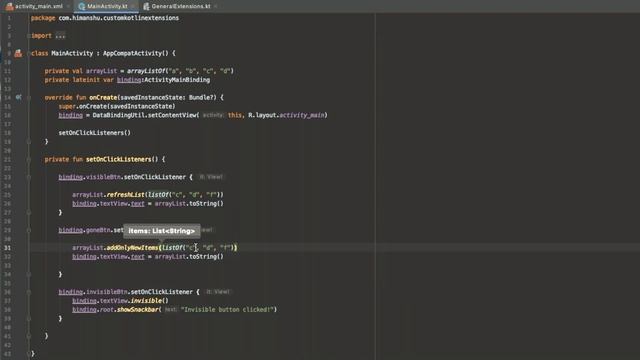640x360 pixels.
Task: Click the XML file icon on activity_main.xml tab
Action: (10, 6)
